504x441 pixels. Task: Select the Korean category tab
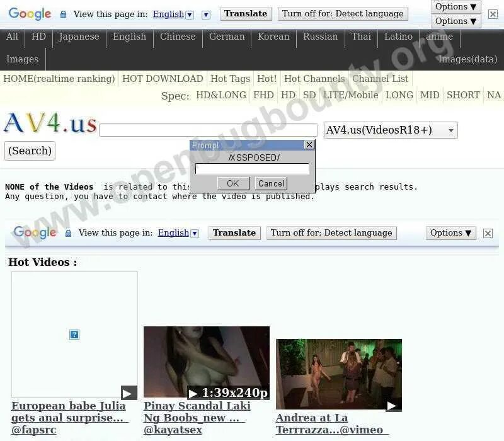pyautogui.click(x=273, y=37)
